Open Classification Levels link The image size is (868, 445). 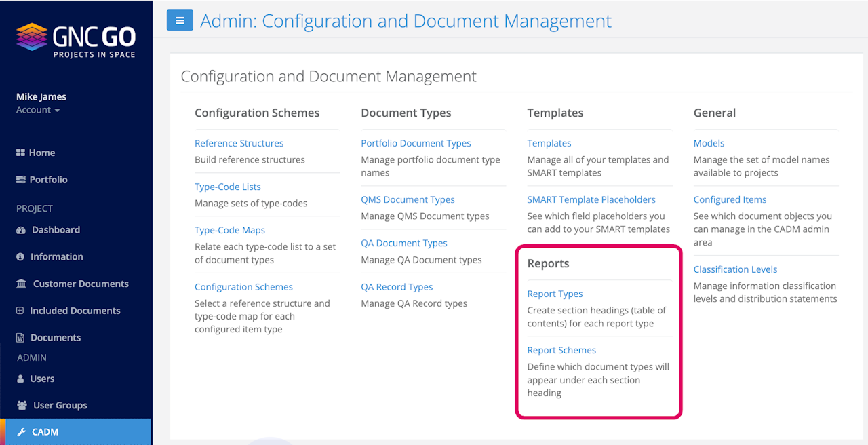coord(735,269)
